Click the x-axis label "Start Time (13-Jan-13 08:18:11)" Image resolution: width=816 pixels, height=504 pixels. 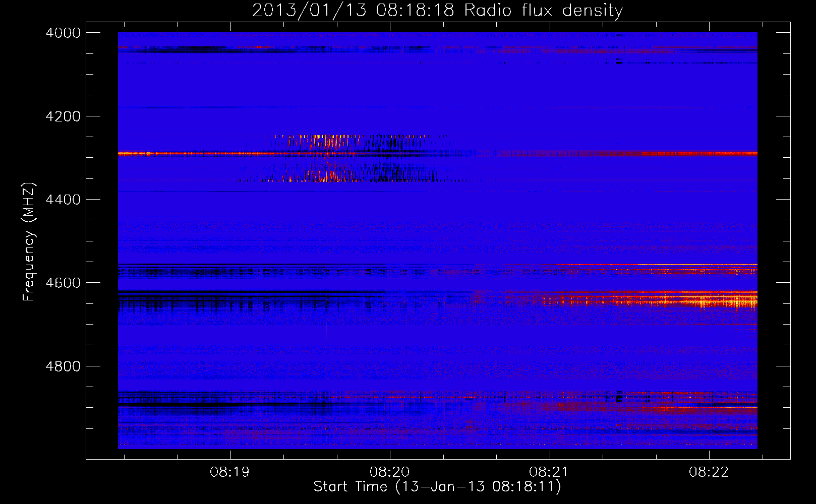437,487
